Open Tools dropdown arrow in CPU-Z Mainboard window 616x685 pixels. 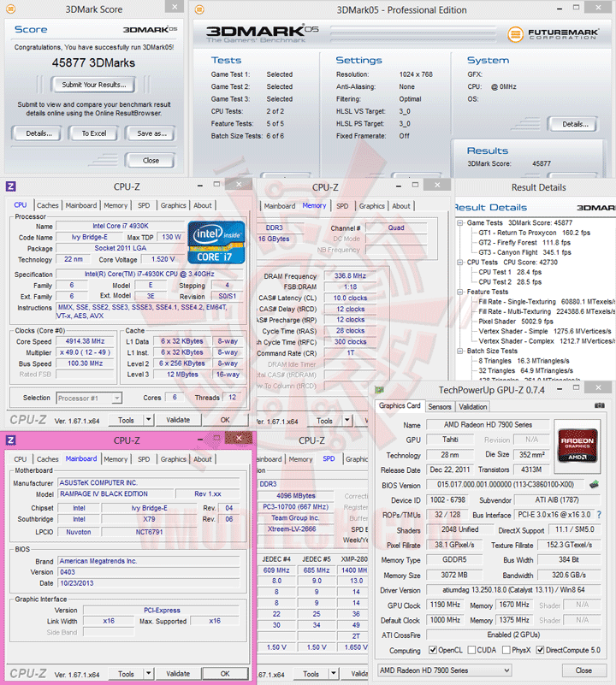click(x=148, y=674)
